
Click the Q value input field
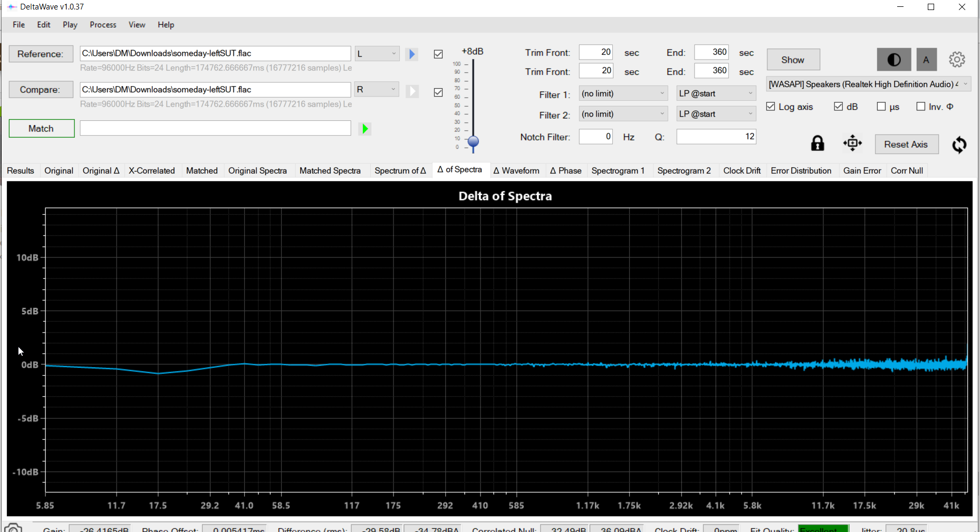click(716, 137)
